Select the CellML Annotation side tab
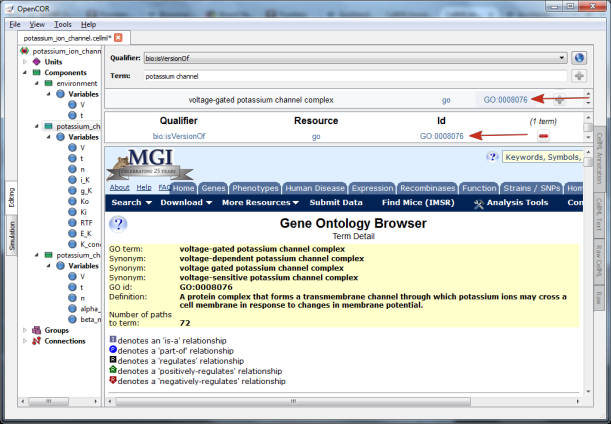 pyautogui.click(x=599, y=158)
